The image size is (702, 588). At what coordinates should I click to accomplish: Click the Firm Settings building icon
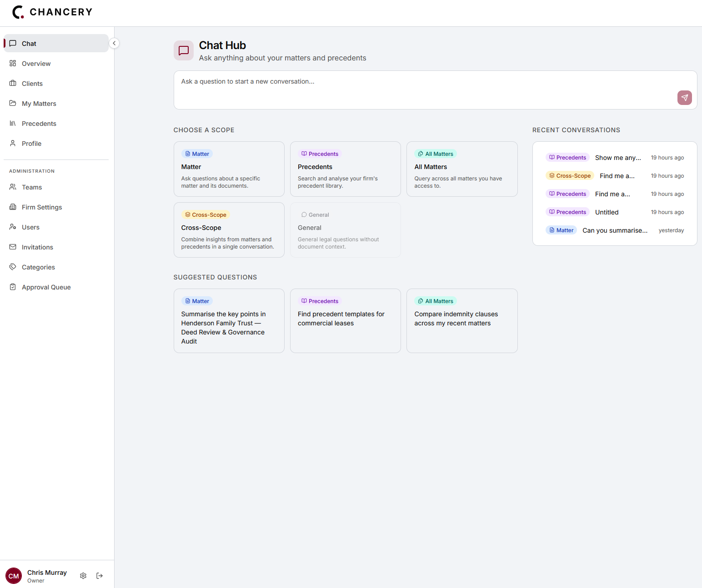coord(13,207)
